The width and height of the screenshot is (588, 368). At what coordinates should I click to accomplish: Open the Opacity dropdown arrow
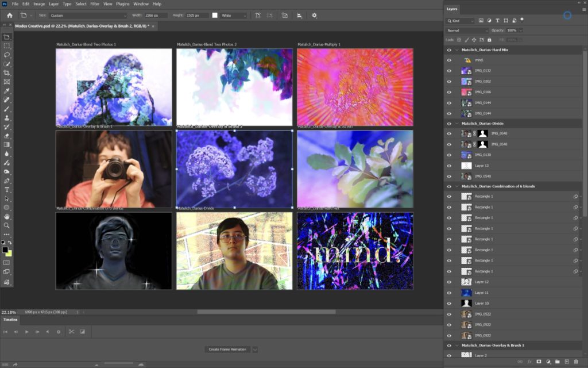pyautogui.click(x=520, y=30)
